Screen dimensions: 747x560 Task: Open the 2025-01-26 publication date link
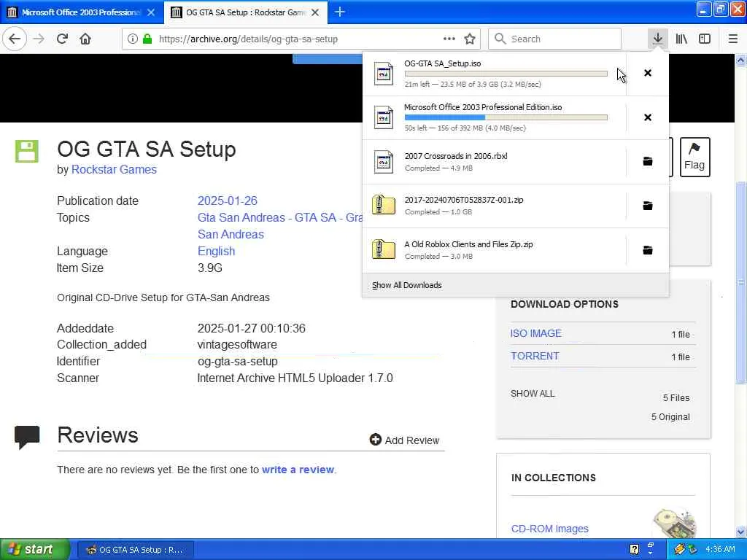(x=228, y=201)
